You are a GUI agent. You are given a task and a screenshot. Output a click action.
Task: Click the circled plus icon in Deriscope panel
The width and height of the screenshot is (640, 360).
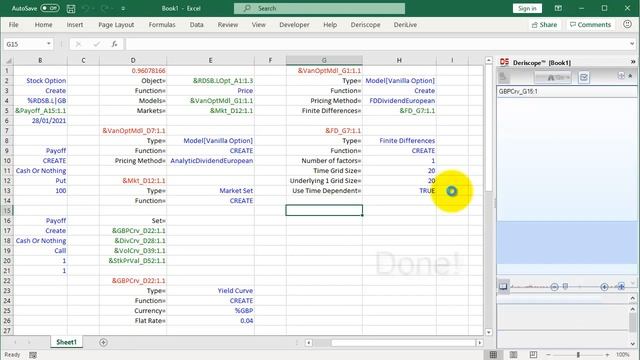(x=604, y=287)
